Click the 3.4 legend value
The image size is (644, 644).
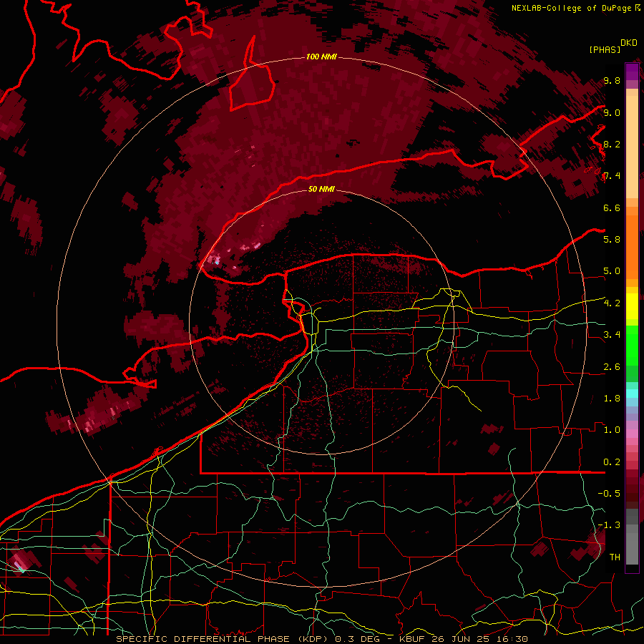[612, 335]
